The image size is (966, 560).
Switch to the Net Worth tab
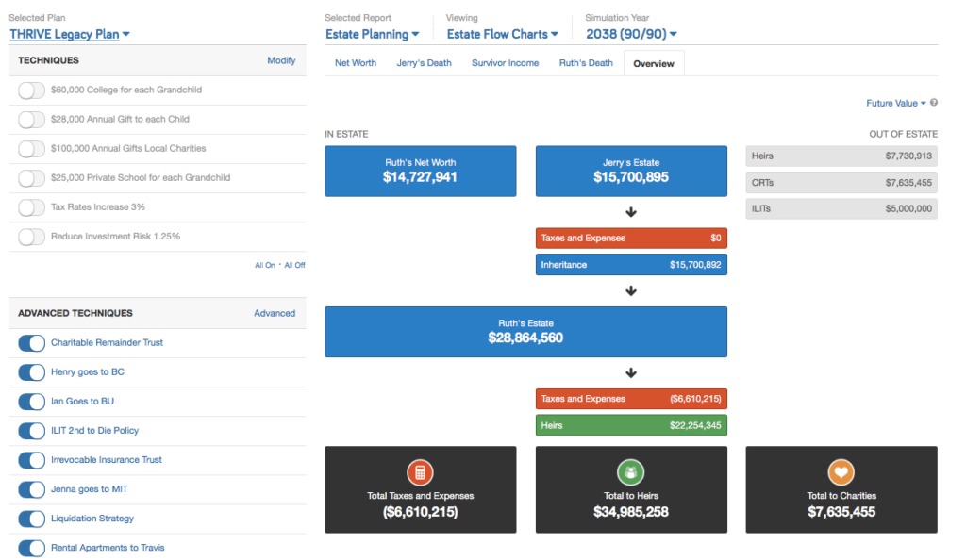coord(356,63)
